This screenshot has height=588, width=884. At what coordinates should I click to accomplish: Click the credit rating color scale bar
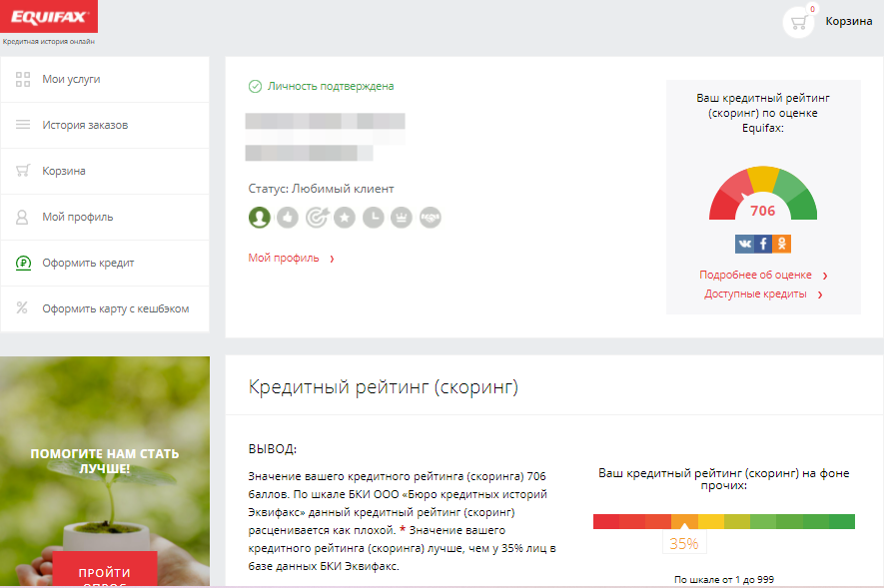coord(723,521)
